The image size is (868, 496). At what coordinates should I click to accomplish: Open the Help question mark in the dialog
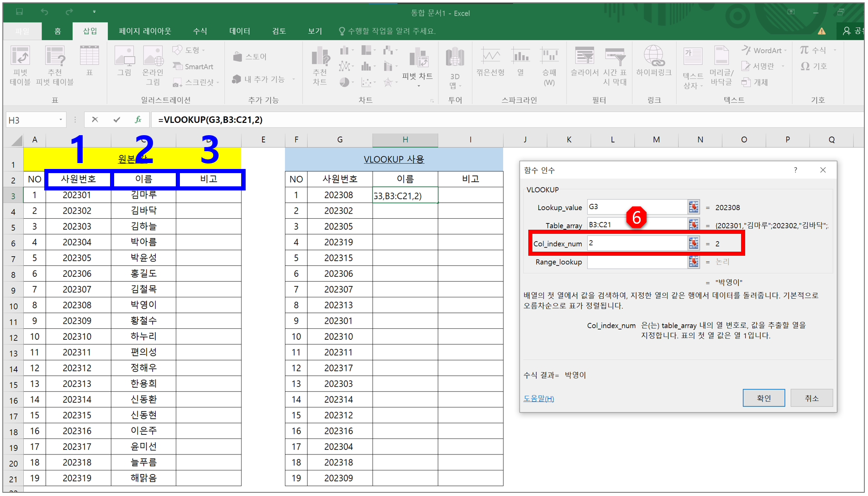(795, 170)
